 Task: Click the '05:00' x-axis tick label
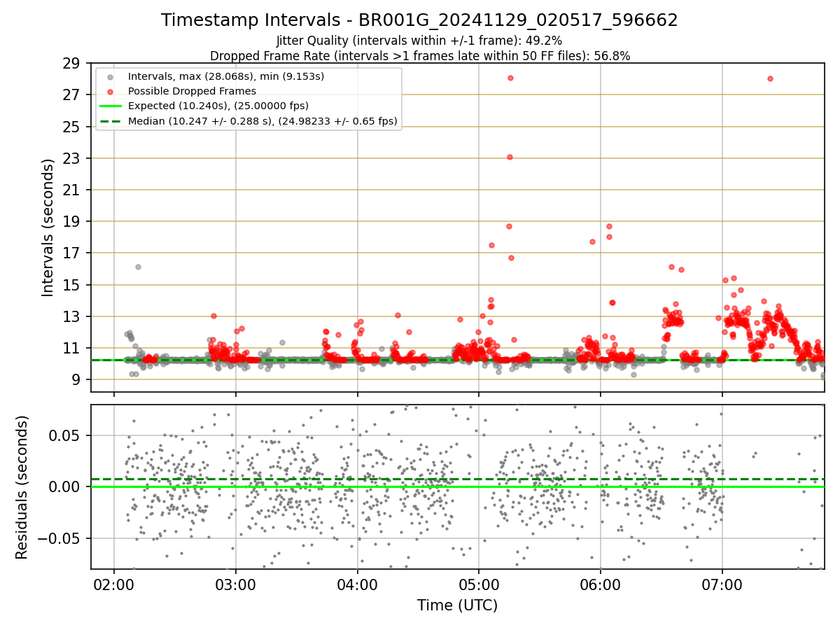point(479,583)
